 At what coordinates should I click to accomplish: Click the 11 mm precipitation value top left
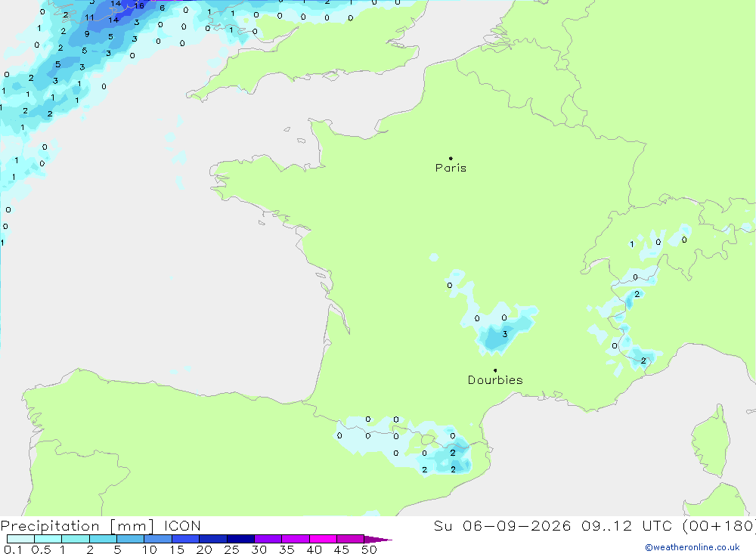[x=90, y=18]
